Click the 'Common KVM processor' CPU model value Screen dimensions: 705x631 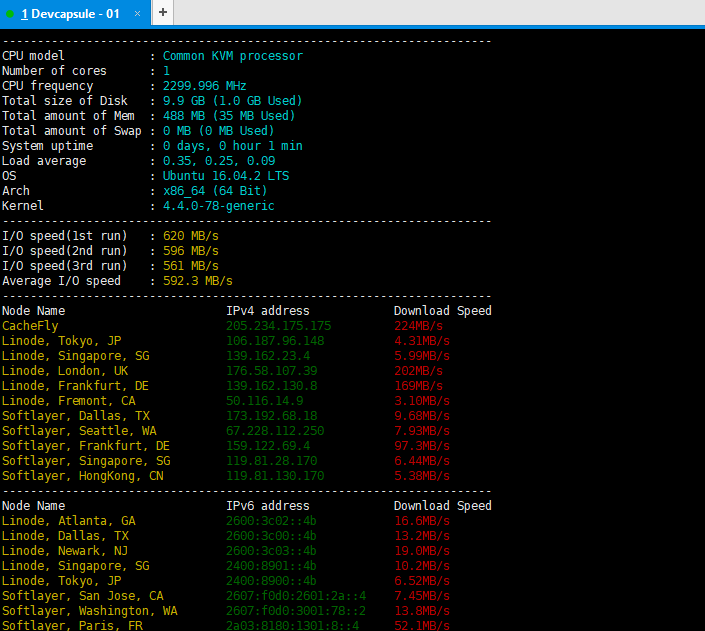(x=232, y=56)
